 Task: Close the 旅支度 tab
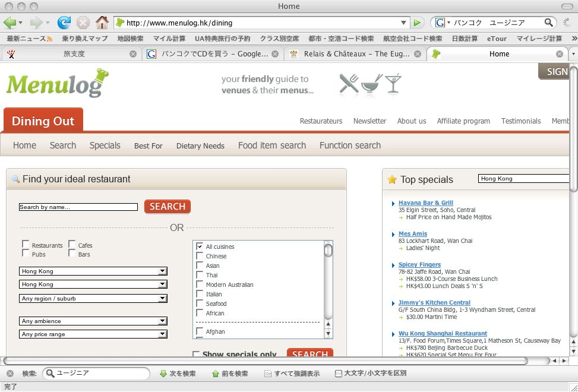tap(133, 54)
